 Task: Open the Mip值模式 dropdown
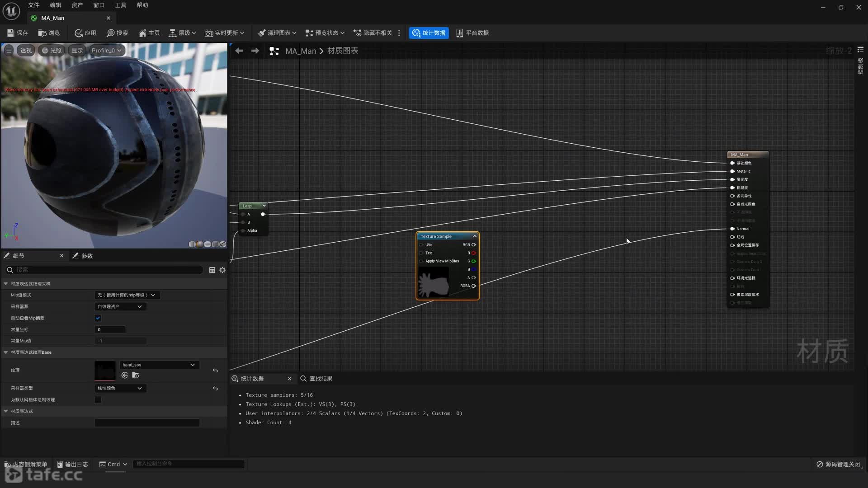pos(127,295)
